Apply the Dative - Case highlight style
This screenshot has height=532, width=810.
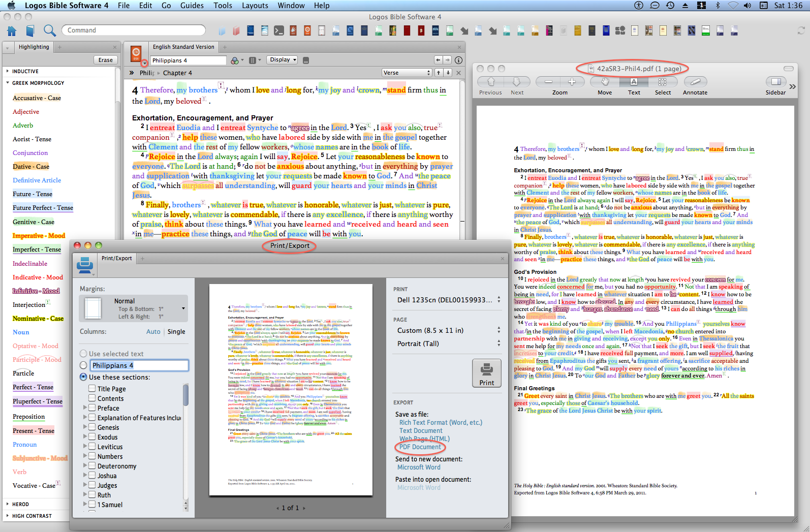point(31,166)
